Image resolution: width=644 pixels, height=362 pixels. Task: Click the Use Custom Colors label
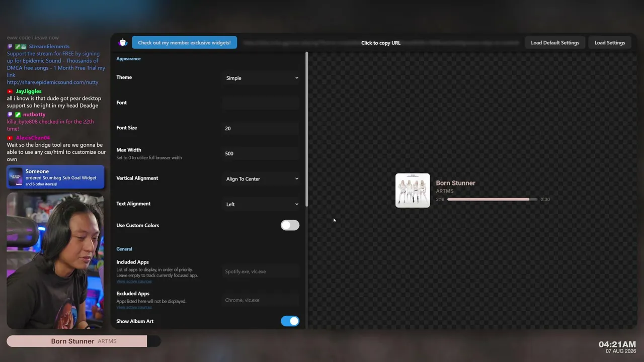[x=137, y=225]
